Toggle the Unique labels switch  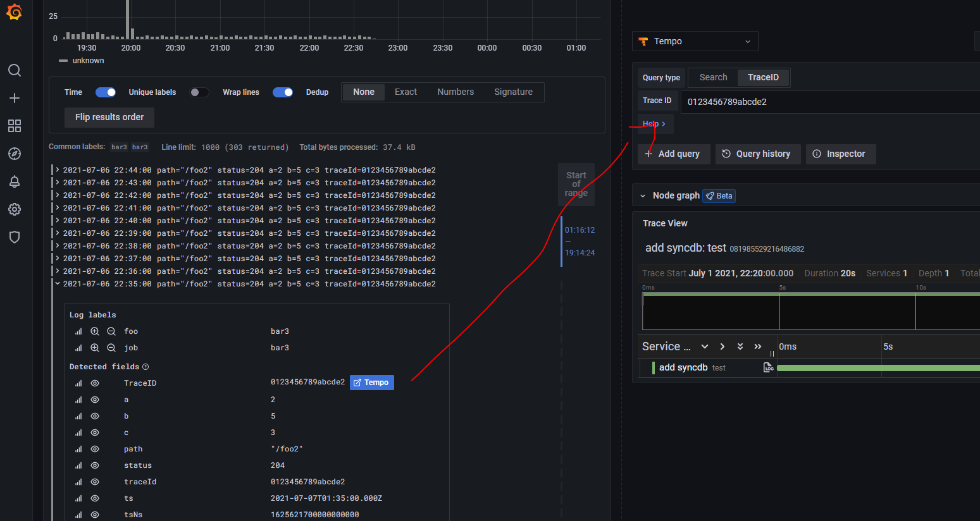pyautogui.click(x=199, y=92)
